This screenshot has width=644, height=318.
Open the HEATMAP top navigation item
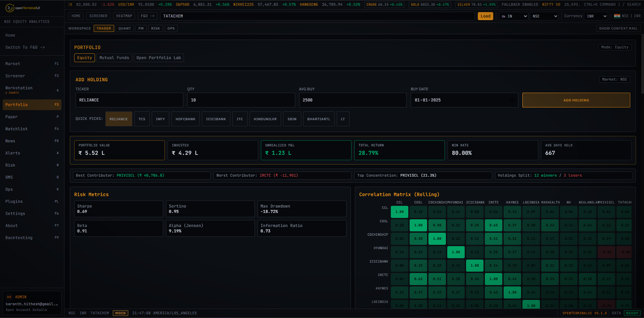tap(124, 16)
